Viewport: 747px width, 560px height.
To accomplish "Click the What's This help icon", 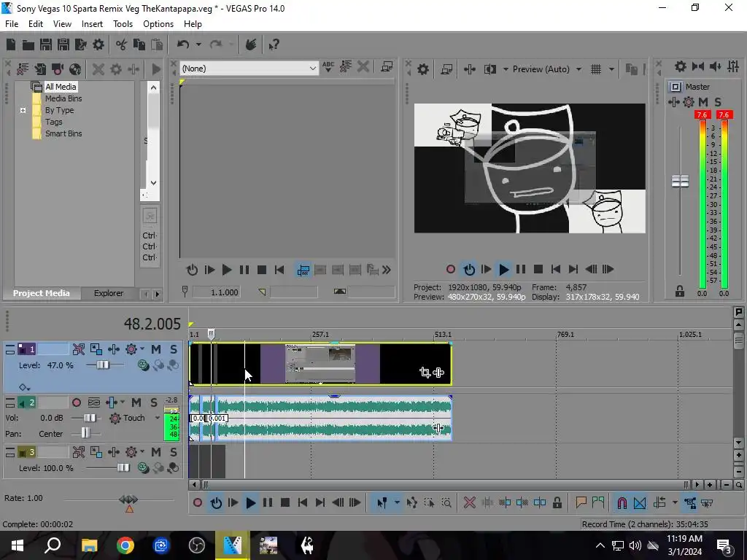I will pyautogui.click(x=274, y=44).
